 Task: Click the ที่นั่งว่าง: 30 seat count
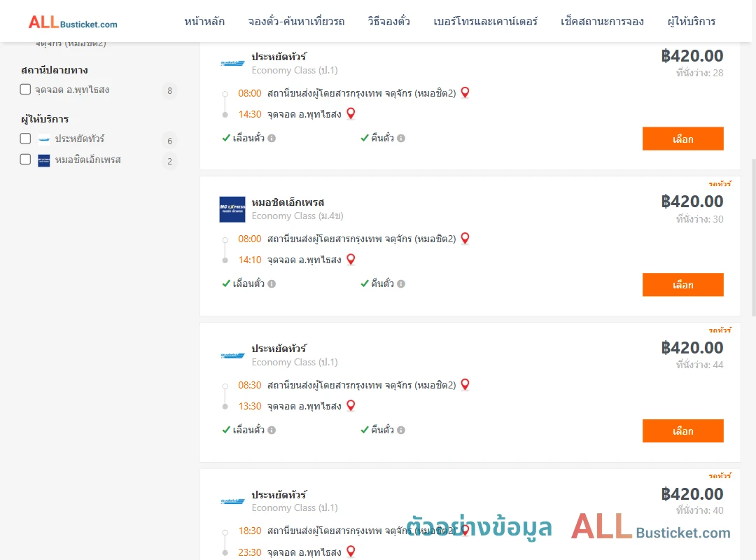point(699,220)
